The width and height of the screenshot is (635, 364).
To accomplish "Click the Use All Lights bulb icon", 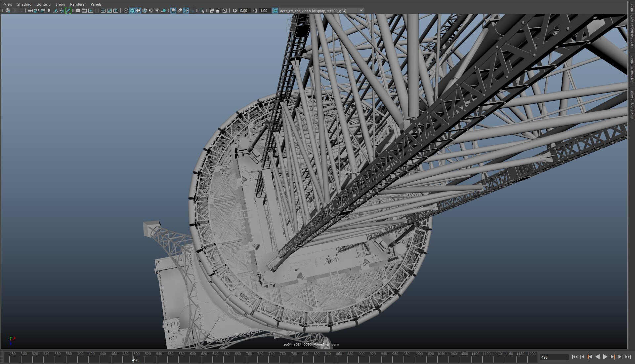I will click(157, 11).
